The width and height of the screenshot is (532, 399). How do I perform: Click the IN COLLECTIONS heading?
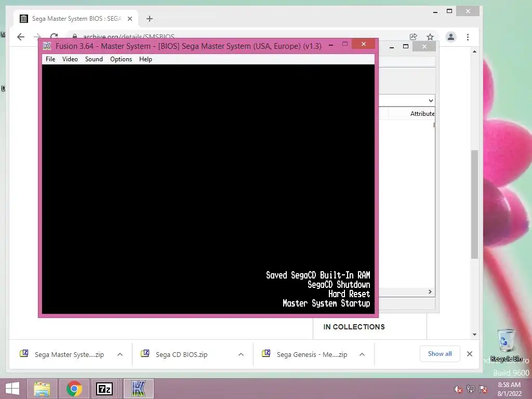tap(354, 327)
